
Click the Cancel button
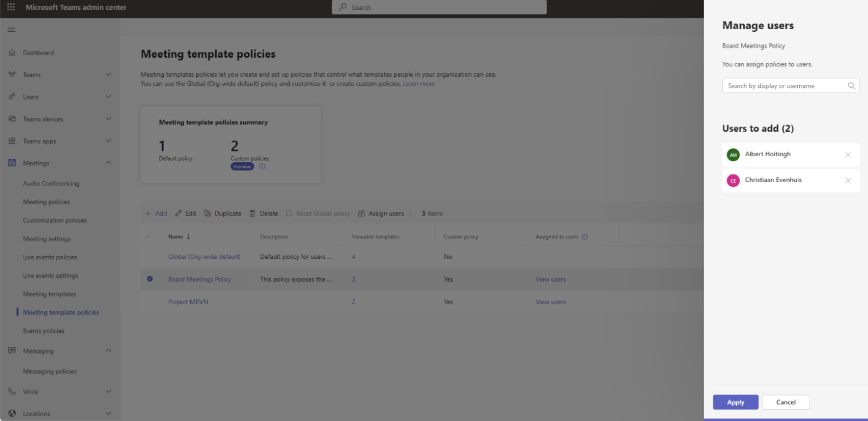[x=786, y=402]
